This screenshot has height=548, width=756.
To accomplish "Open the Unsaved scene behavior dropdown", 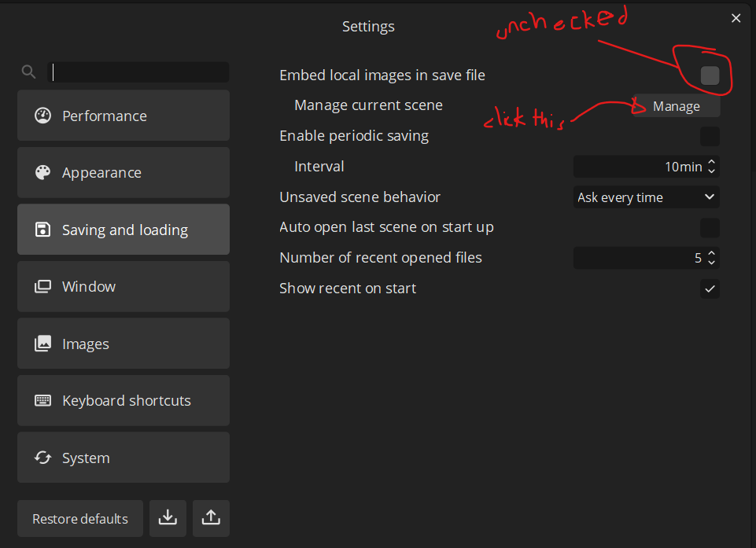I will point(646,197).
